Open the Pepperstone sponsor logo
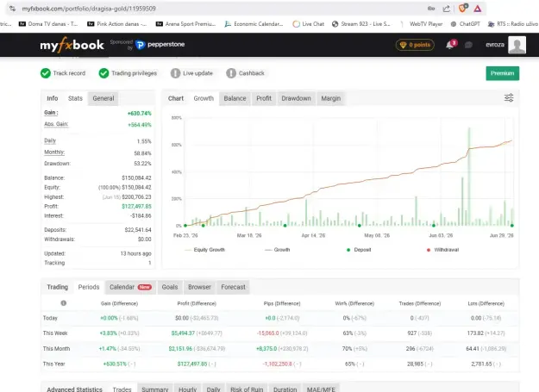This screenshot has width=539, height=392. click(160, 45)
